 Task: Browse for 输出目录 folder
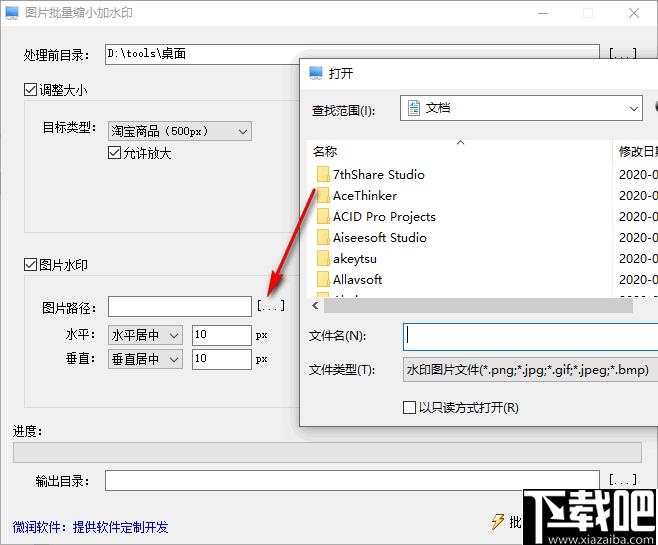tap(623, 480)
